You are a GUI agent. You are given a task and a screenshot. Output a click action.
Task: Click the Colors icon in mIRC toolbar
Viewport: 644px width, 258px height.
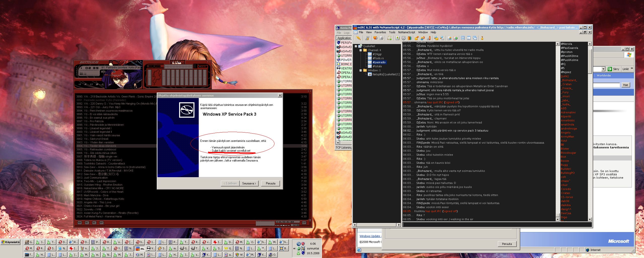coord(410,38)
